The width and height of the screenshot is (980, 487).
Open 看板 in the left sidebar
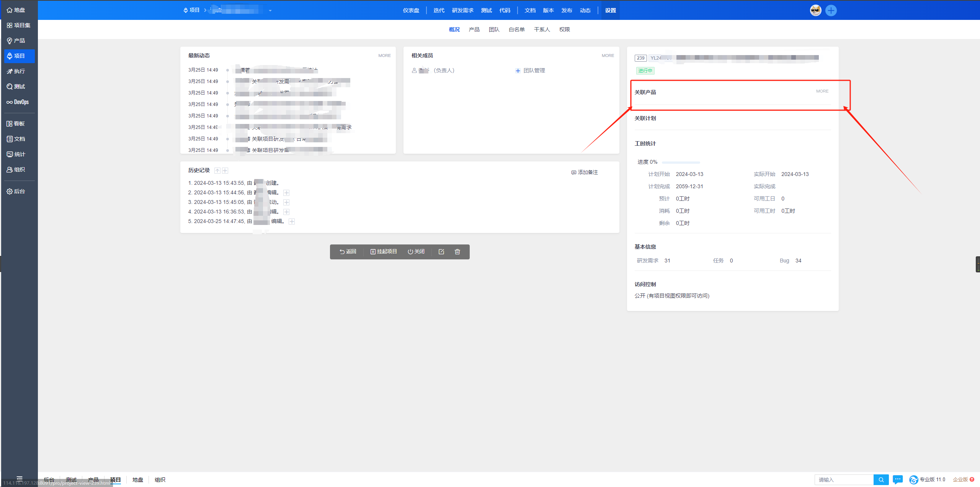16,124
